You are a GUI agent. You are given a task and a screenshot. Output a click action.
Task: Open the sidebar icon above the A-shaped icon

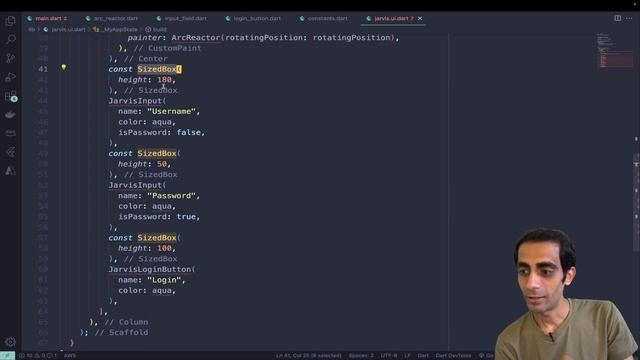tap(11, 152)
